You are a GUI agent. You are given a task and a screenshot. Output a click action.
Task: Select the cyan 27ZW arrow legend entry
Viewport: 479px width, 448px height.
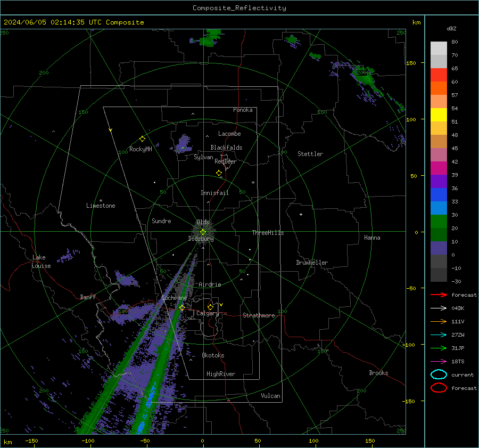coord(439,335)
